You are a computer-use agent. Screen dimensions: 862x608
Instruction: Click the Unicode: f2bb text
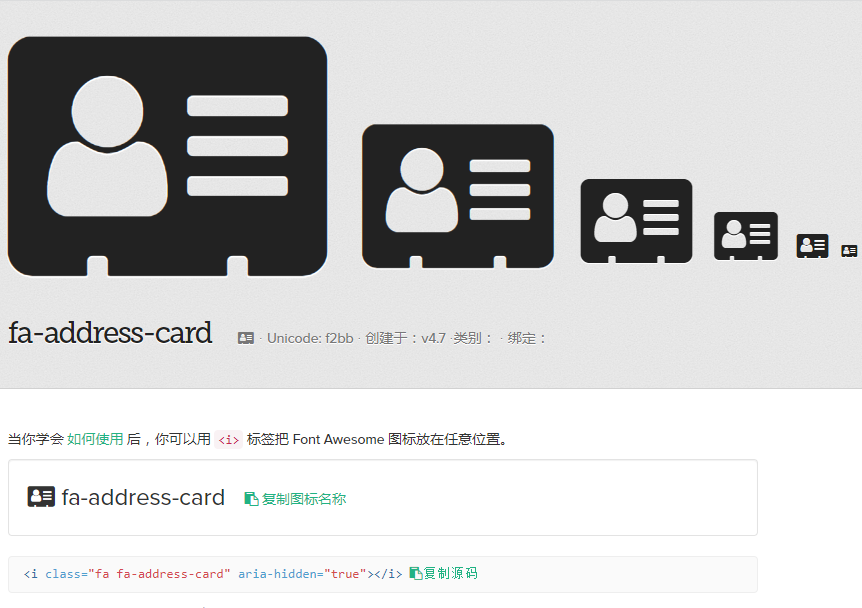tap(310, 338)
